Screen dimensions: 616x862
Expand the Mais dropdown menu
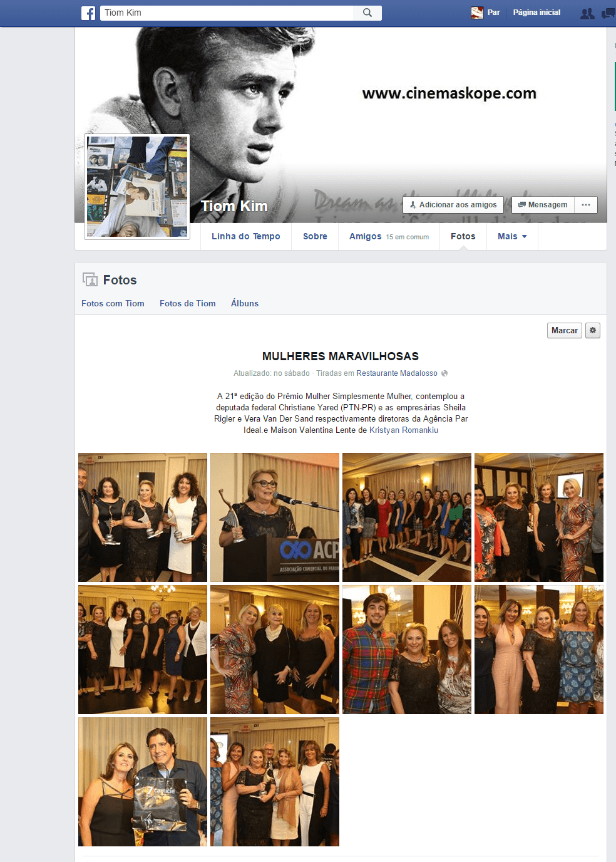coord(512,236)
